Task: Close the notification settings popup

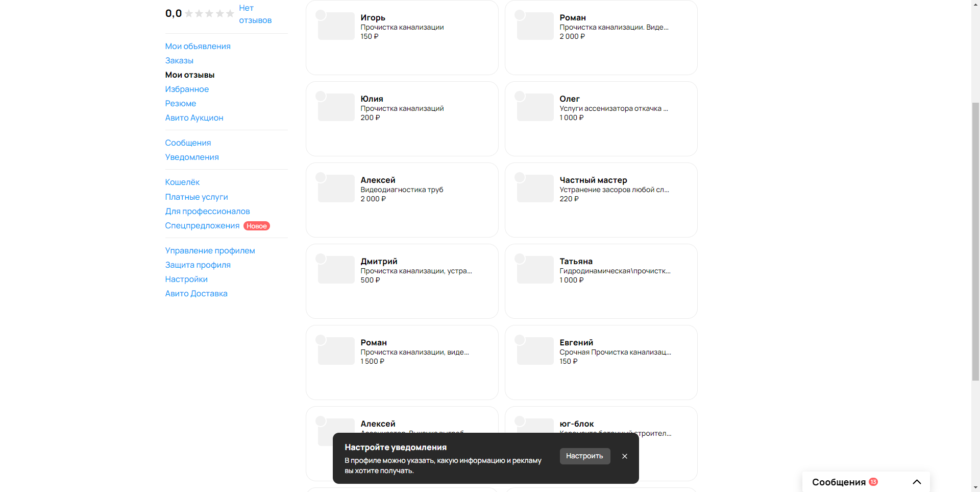Action: pos(624,456)
